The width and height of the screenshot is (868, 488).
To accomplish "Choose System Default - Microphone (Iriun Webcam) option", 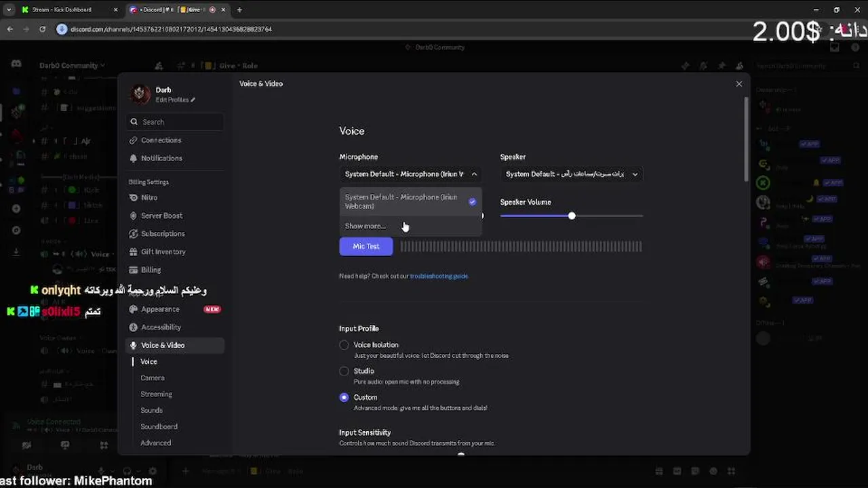I will click(x=410, y=201).
